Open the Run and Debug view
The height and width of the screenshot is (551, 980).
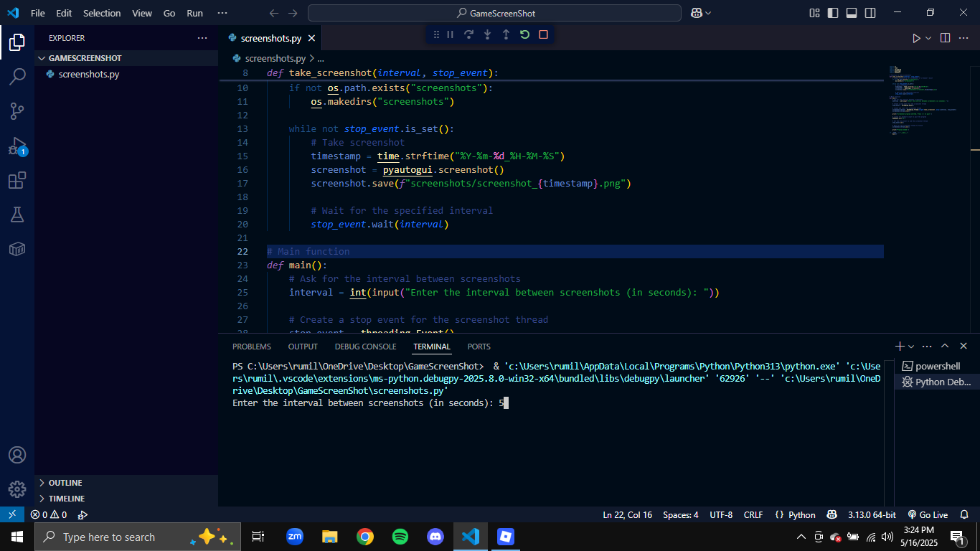point(17,146)
